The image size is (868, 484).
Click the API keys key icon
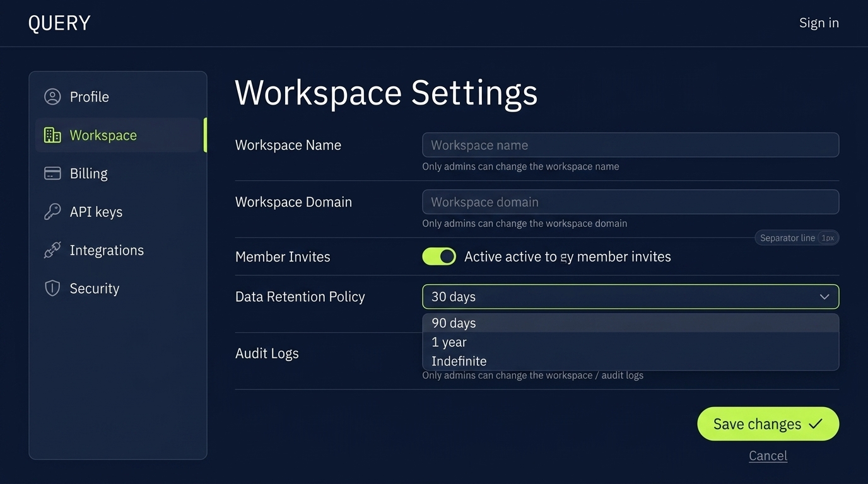coord(52,212)
